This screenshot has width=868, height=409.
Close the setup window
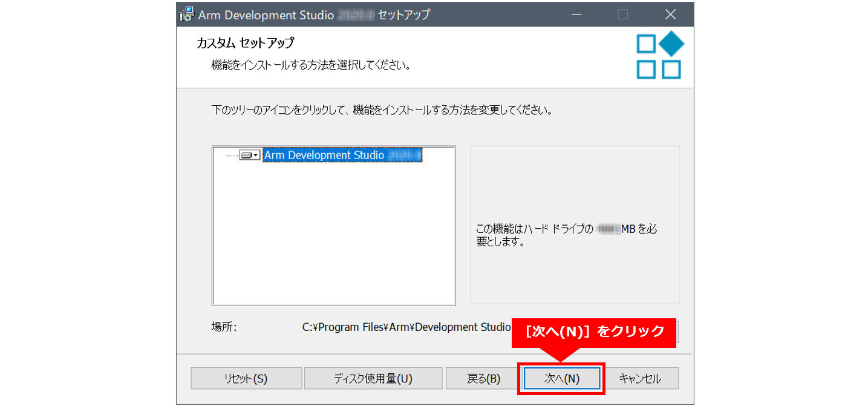pyautogui.click(x=670, y=14)
